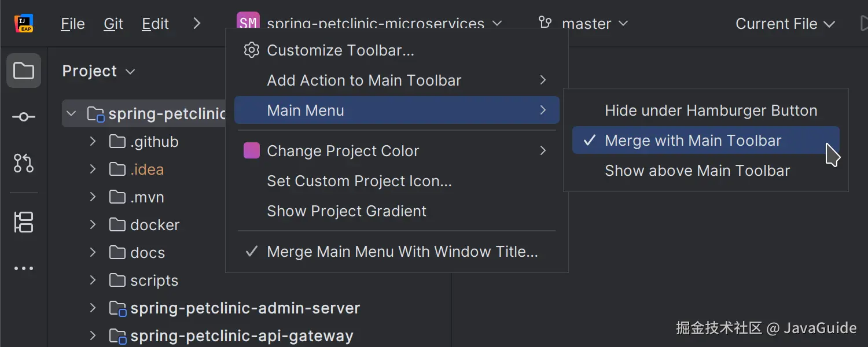This screenshot has height=347, width=868.
Task: Open the Commit tool window icon
Action: [24, 117]
